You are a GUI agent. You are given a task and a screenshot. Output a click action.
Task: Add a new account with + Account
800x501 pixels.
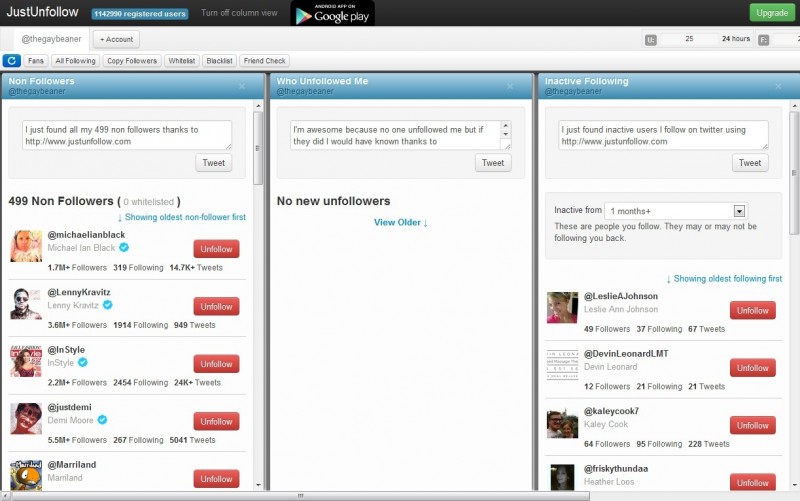click(116, 39)
